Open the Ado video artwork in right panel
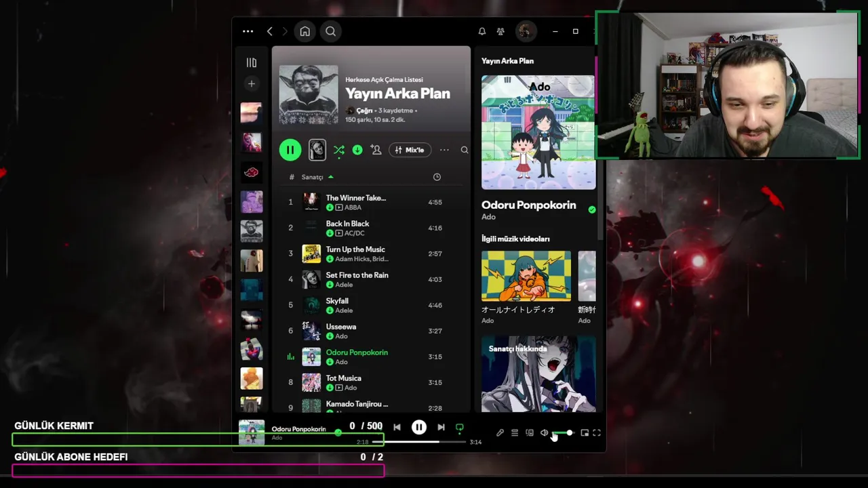This screenshot has width=868, height=488. tap(538, 132)
